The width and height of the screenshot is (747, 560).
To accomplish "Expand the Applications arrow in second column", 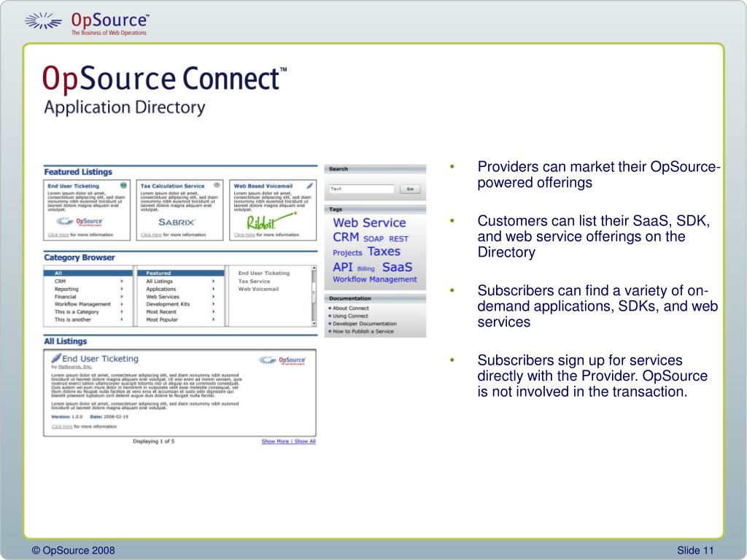I will pyautogui.click(x=214, y=289).
